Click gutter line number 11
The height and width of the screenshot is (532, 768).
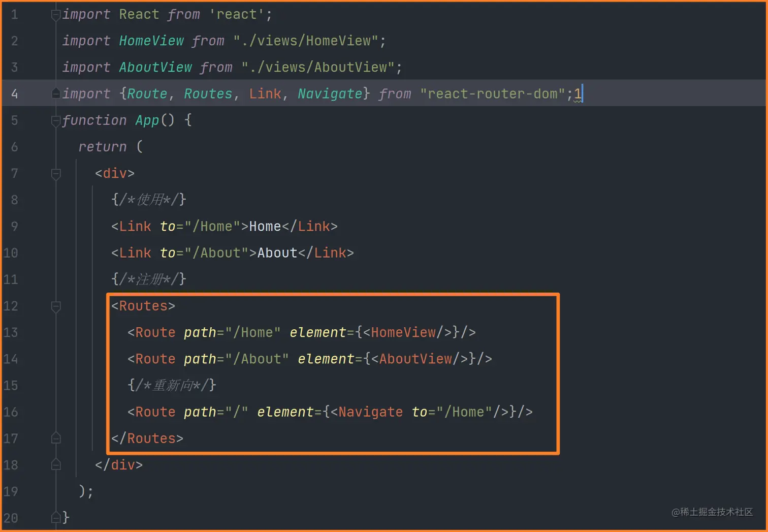click(11, 279)
